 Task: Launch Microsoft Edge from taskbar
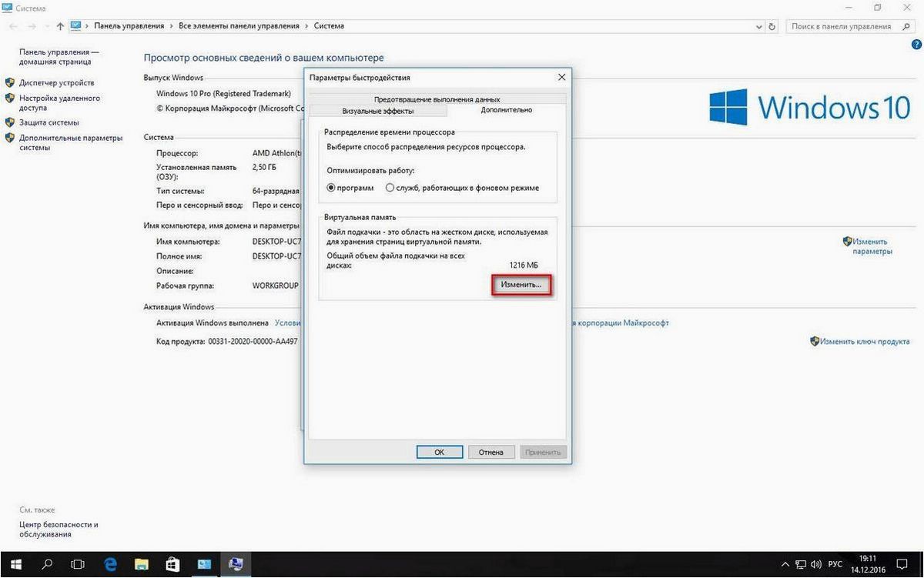110,565
